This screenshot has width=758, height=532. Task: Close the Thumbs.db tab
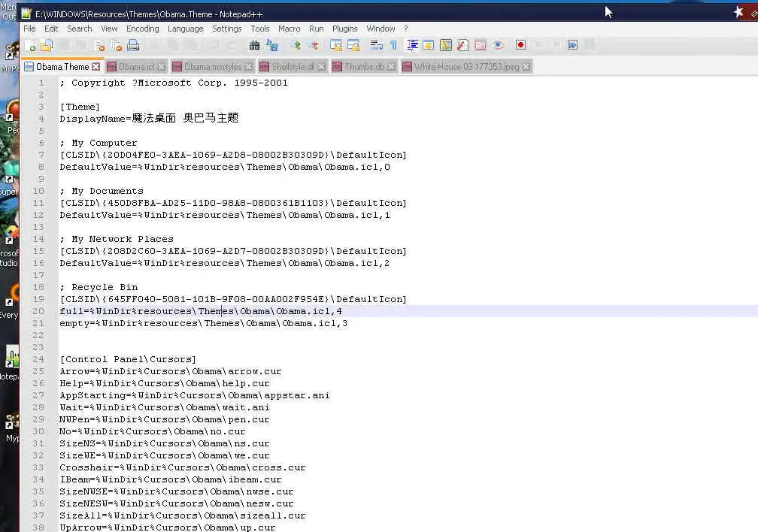click(x=392, y=67)
